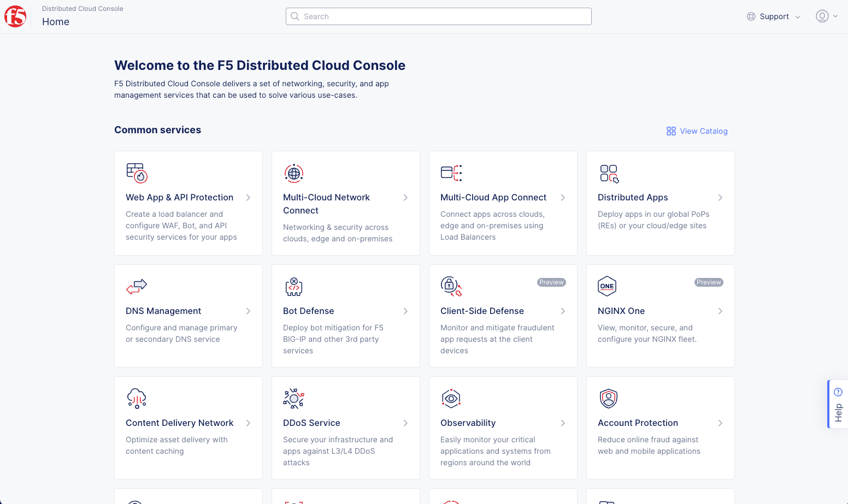Click the DNS Management arrows icon
Screen dimensions: 848x504
pyautogui.click(x=137, y=286)
